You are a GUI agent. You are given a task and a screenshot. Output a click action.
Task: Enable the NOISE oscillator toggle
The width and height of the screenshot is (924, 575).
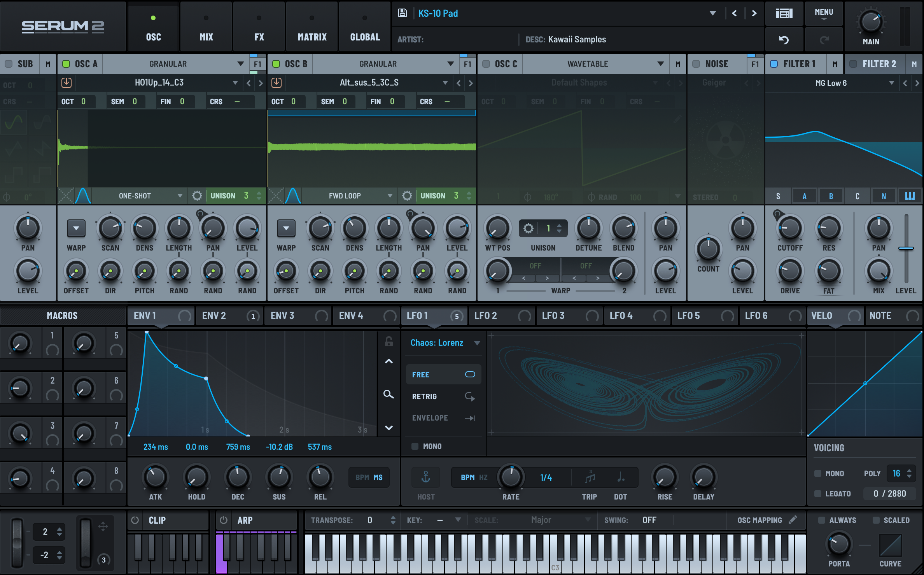[x=696, y=64]
